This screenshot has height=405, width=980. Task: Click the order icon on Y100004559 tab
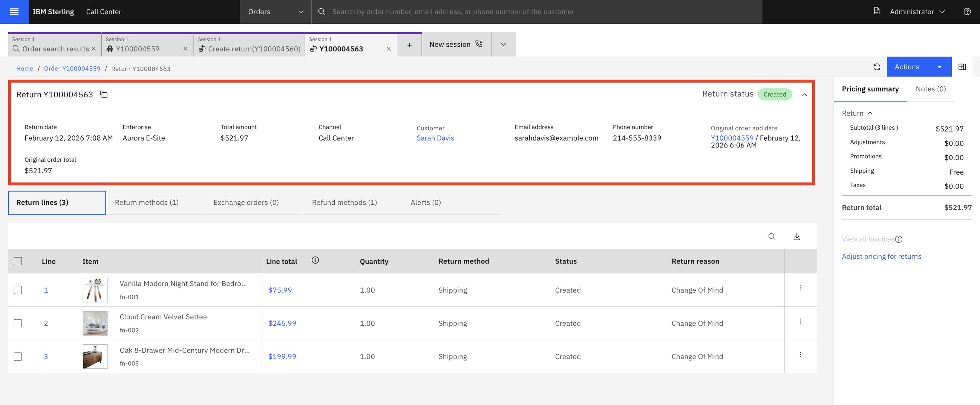(x=110, y=49)
